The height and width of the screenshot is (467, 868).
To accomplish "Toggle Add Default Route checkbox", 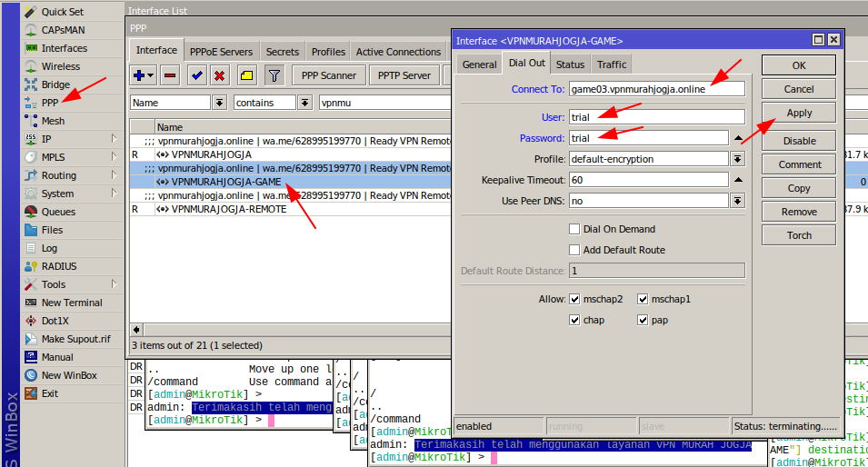I will pyautogui.click(x=574, y=250).
